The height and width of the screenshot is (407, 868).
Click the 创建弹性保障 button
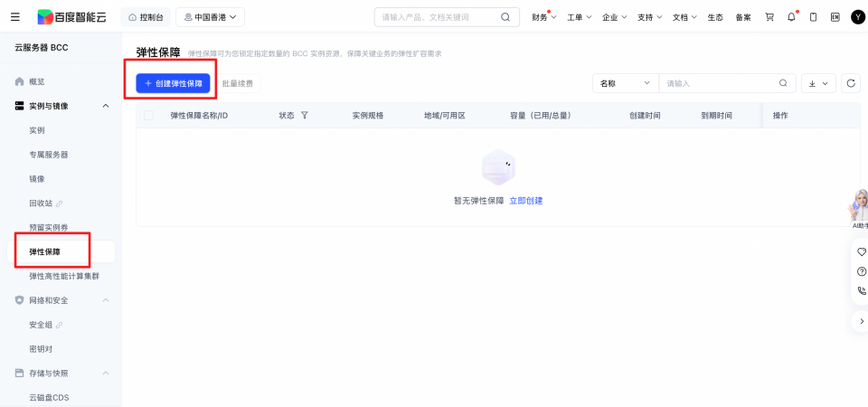[x=174, y=83]
